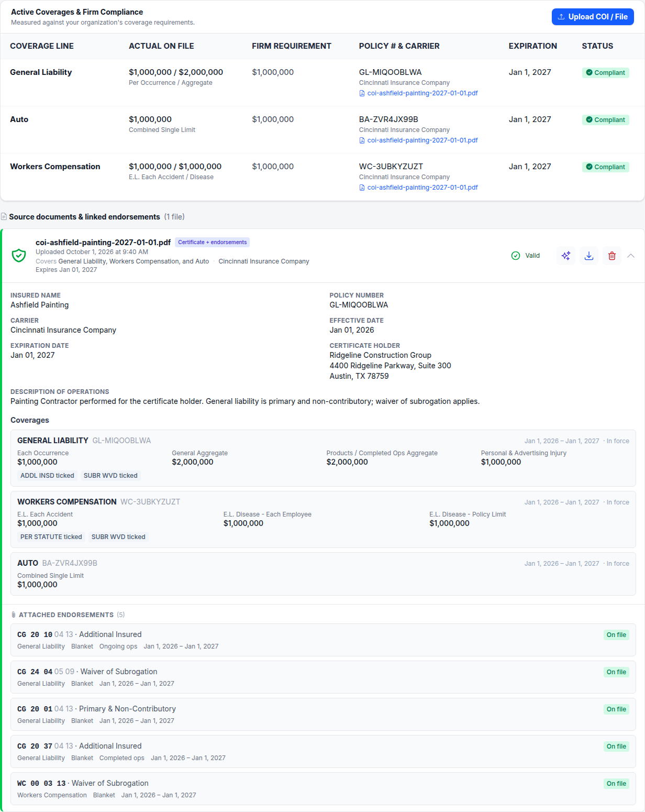
Task: Click the COVERAGE LINE column header
Action: coord(42,46)
